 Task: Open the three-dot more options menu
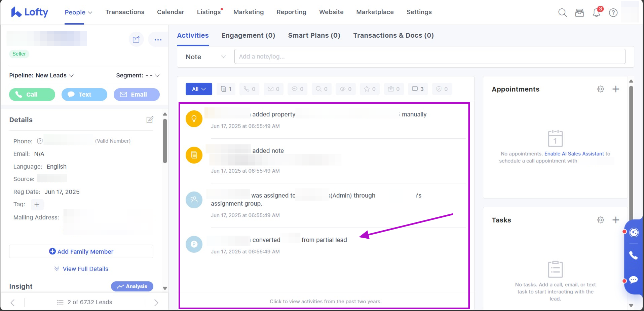click(x=158, y=40)
